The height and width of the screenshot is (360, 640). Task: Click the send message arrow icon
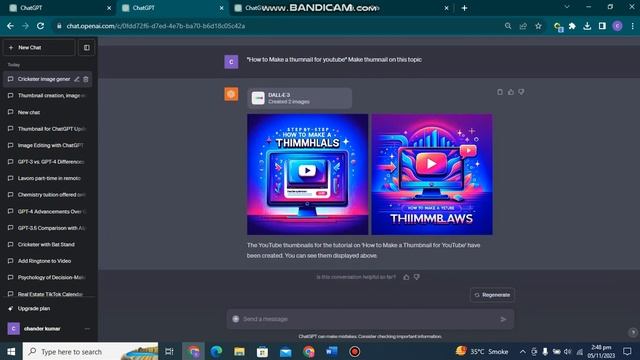pyautogui.click(x=503, y=319)
